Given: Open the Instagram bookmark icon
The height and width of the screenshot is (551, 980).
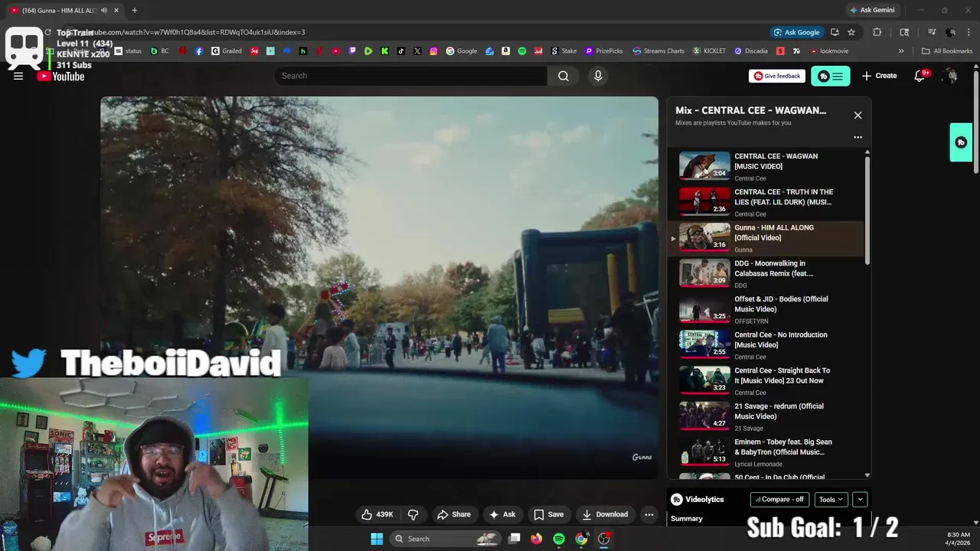Looking at the screenshot, I should click(433, 51).
